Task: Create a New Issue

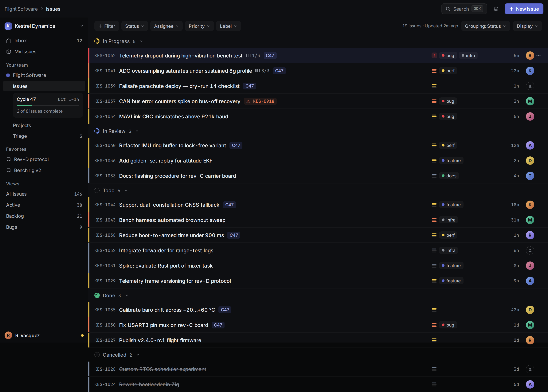Action: tap(524, 9)
